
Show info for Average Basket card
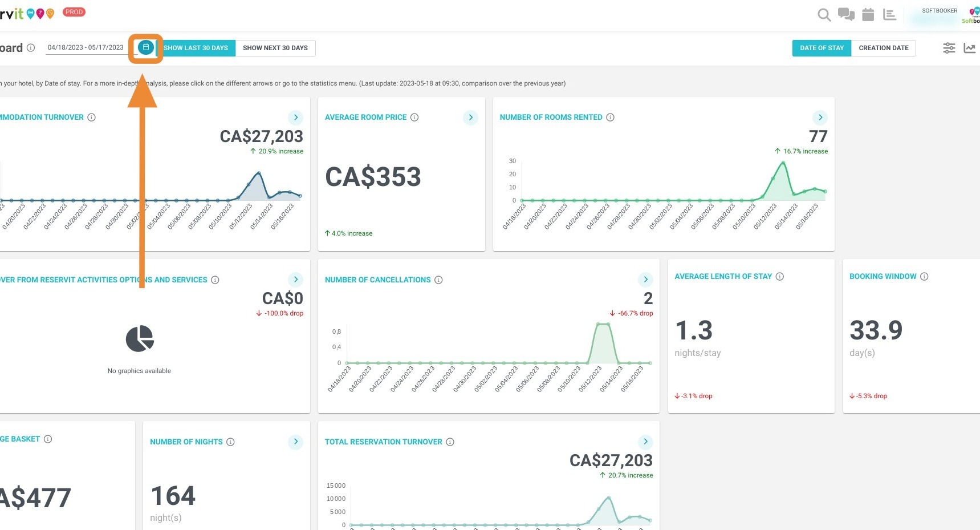pos(48,439)
